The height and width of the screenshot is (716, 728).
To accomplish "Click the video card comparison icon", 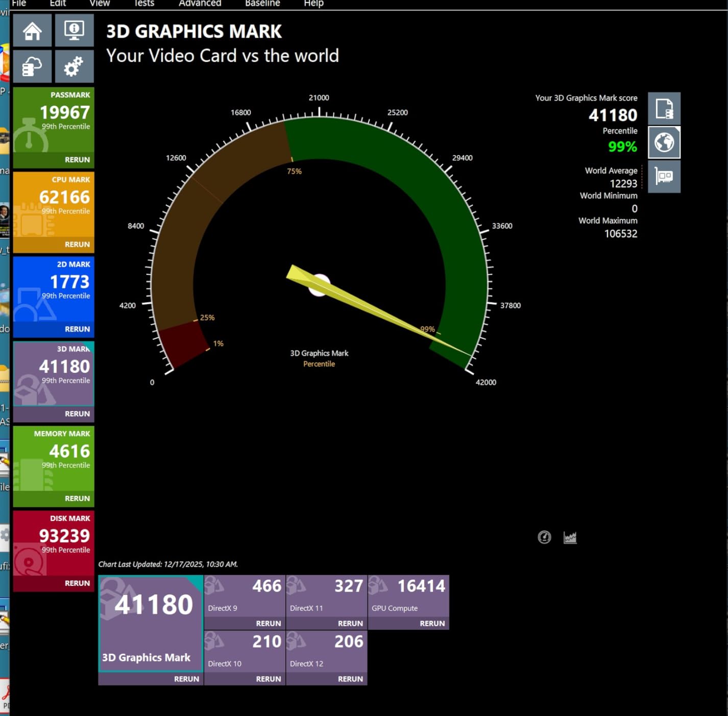I will [x=664, y=177].
